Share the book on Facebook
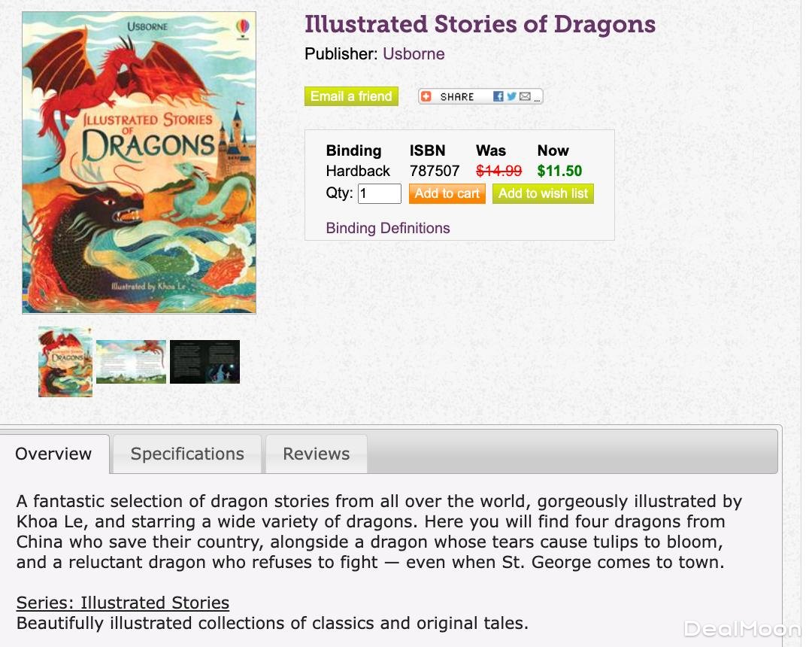The width and height of the screenshot is (812, 647). (x=498, y=96)
